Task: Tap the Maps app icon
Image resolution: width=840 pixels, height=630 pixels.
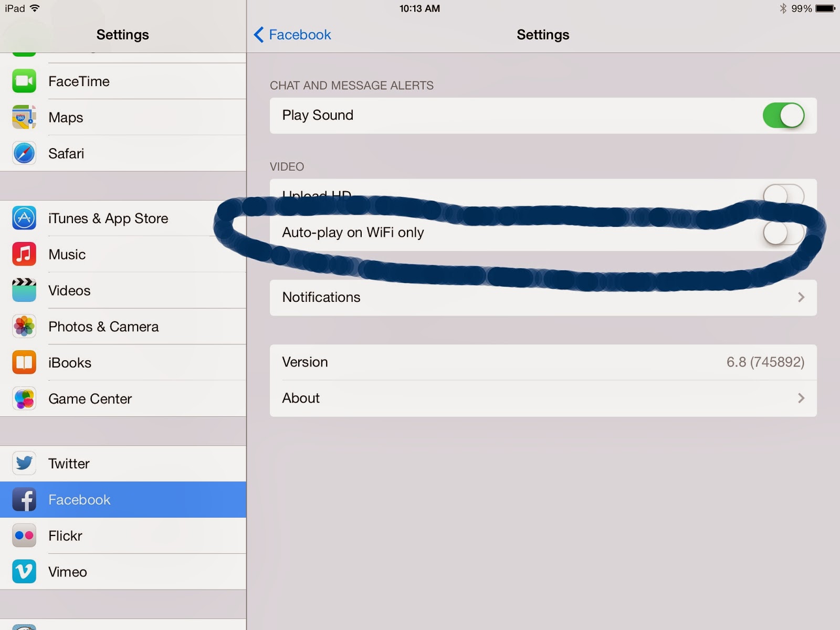Action: pyautogui.click(x=24, y=117)
